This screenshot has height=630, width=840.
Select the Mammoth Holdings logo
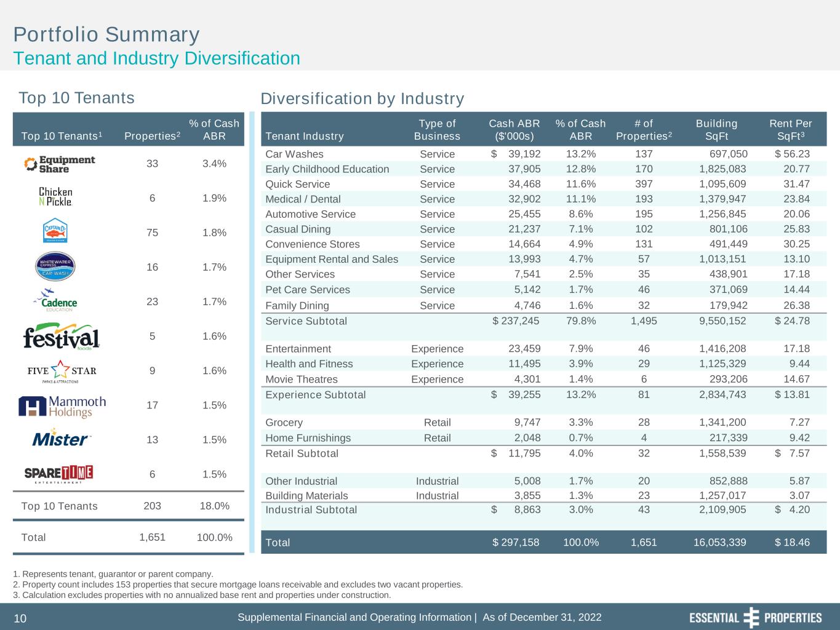tap(62, 406)
